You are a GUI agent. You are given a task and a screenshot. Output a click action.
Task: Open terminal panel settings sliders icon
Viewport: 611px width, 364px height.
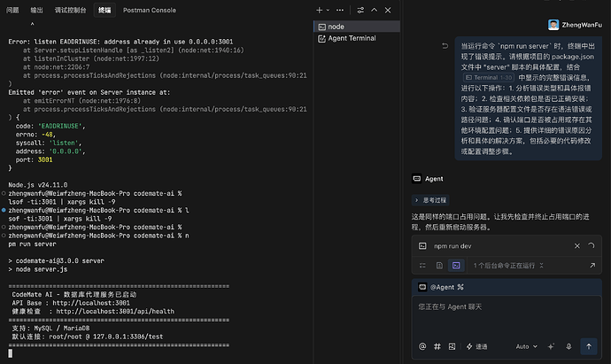(x=360, y=10)
